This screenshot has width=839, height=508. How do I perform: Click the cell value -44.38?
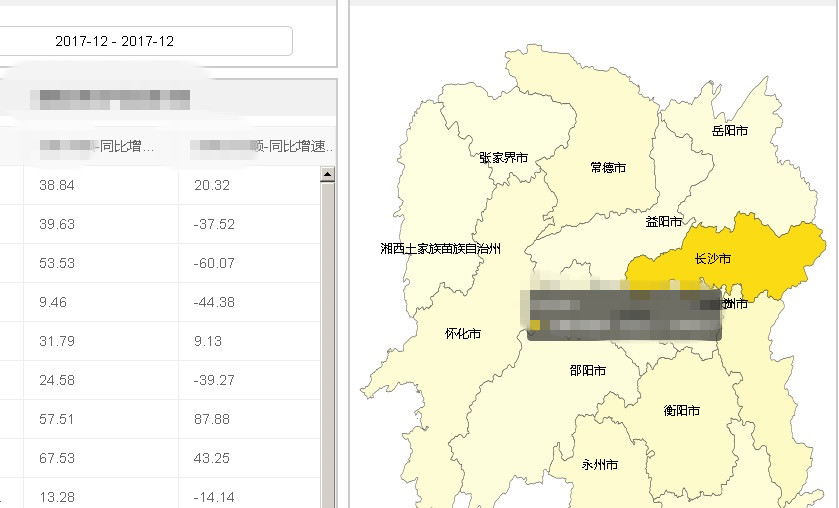(214, 302)
